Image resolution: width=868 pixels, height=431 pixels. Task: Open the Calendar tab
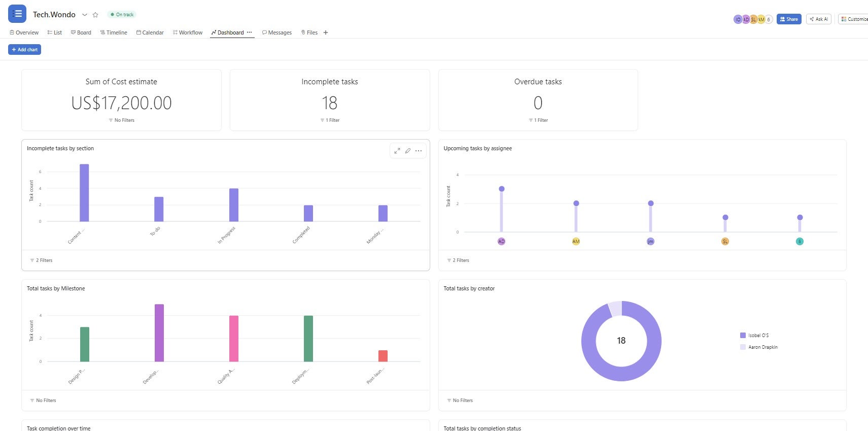tap(150, 32)
